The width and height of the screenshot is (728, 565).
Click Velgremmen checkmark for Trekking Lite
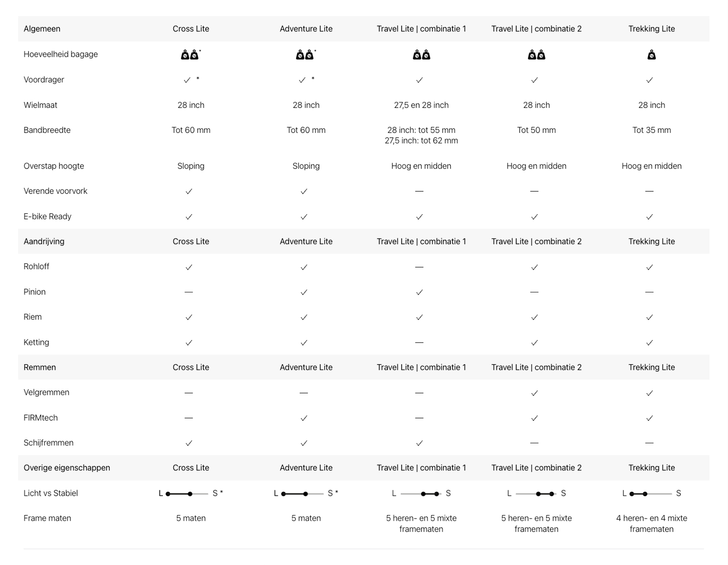(650, 393)
